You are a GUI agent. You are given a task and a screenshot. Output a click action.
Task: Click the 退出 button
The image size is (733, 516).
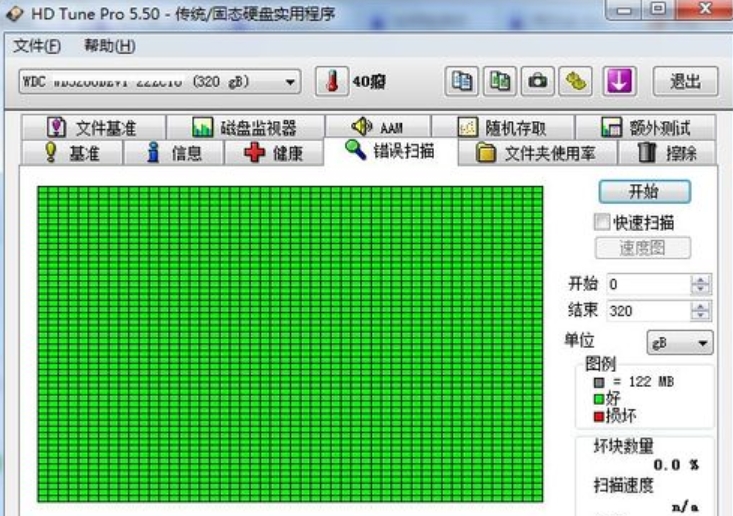click(685, 81)
